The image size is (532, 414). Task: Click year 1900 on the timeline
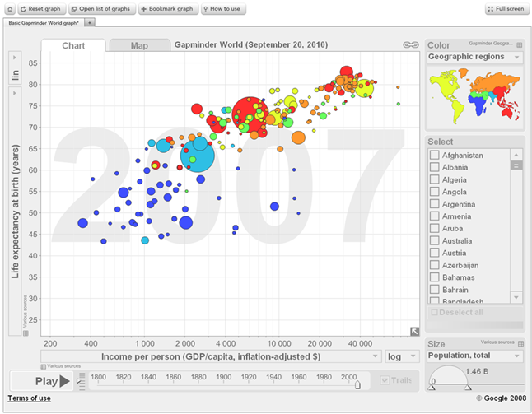click(224, 377)
